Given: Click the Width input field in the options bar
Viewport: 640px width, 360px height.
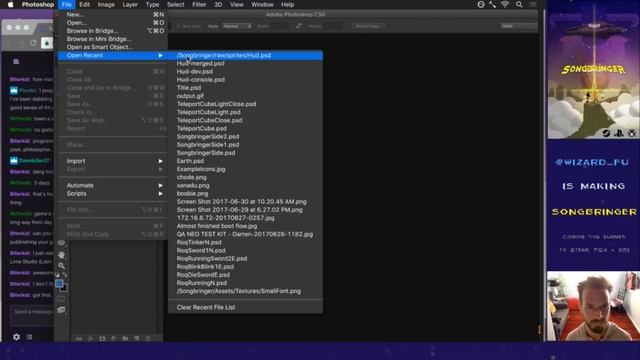Looking at the screenshot, I should tap(280, 26).
